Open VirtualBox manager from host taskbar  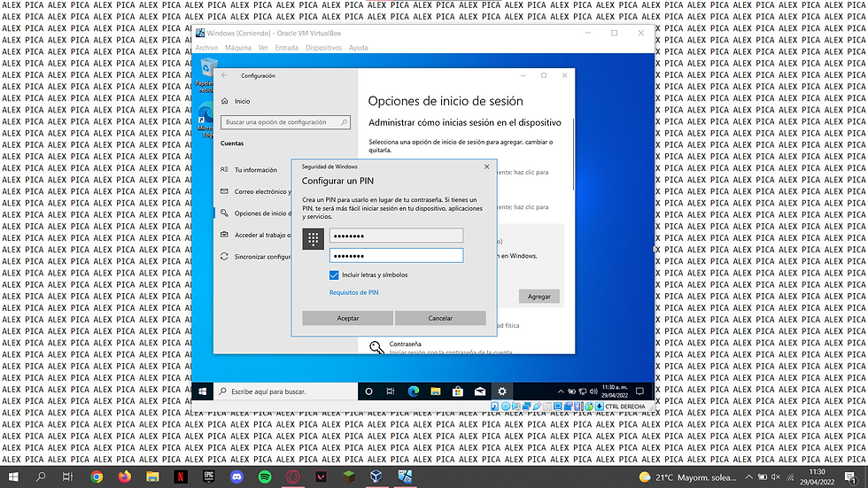[x=376, y=477]
